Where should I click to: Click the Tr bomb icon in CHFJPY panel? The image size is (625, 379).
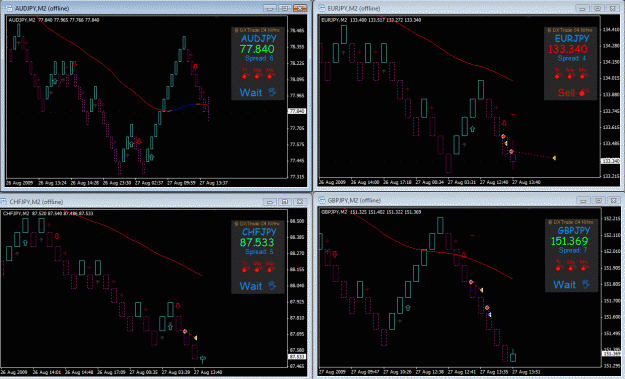click(x=245, y=269)
